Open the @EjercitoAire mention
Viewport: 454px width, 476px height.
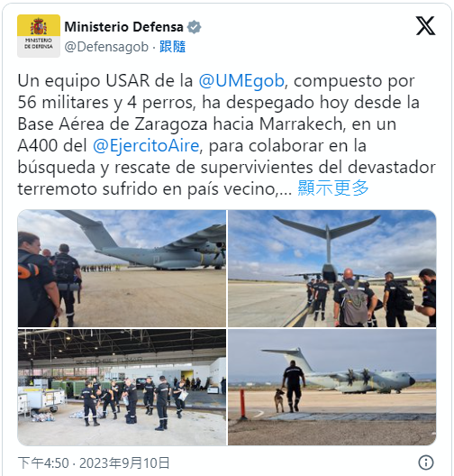[146, 145]
